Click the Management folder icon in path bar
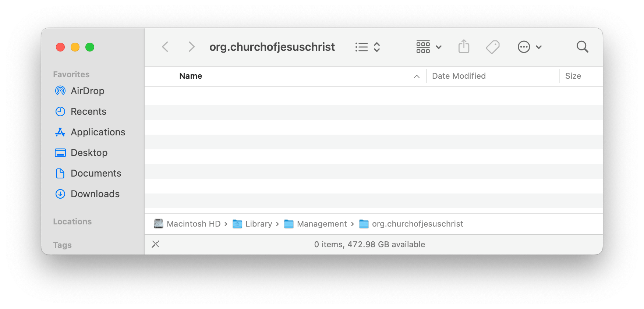Screen dimensions: 644x309 click(x=289, y=224)
